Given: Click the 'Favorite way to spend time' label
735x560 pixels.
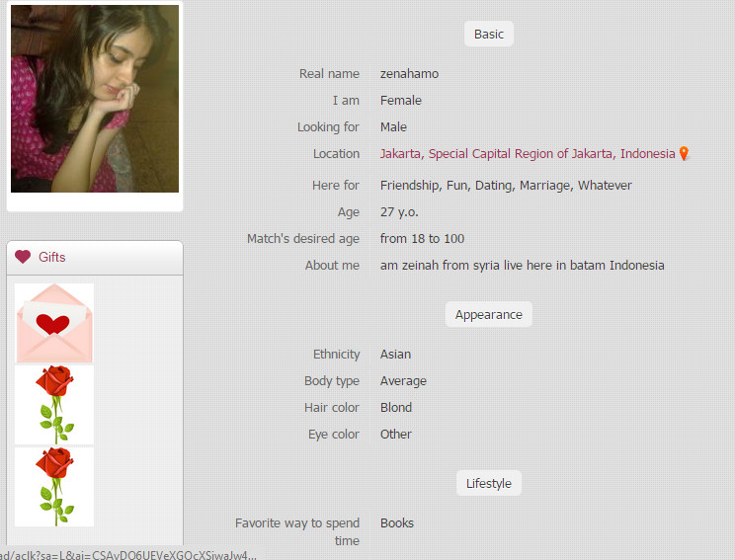Looking at the screenshot, I should [297, 532].
